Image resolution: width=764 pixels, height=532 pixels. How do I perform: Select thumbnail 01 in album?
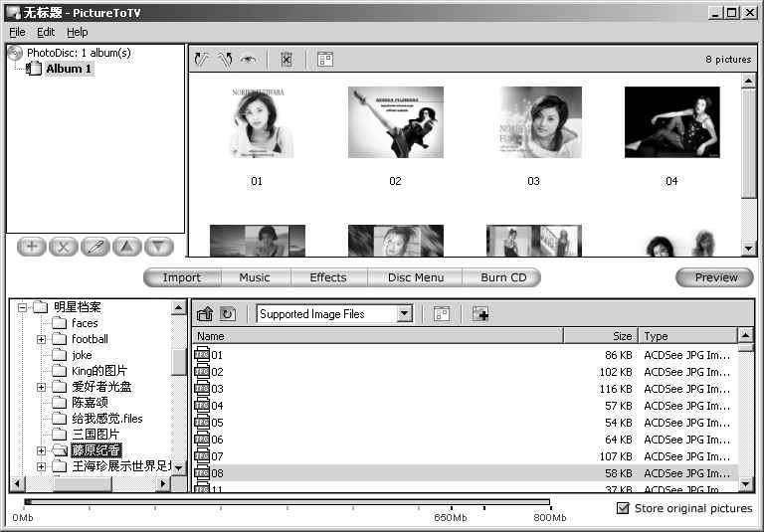click(258, 122)
